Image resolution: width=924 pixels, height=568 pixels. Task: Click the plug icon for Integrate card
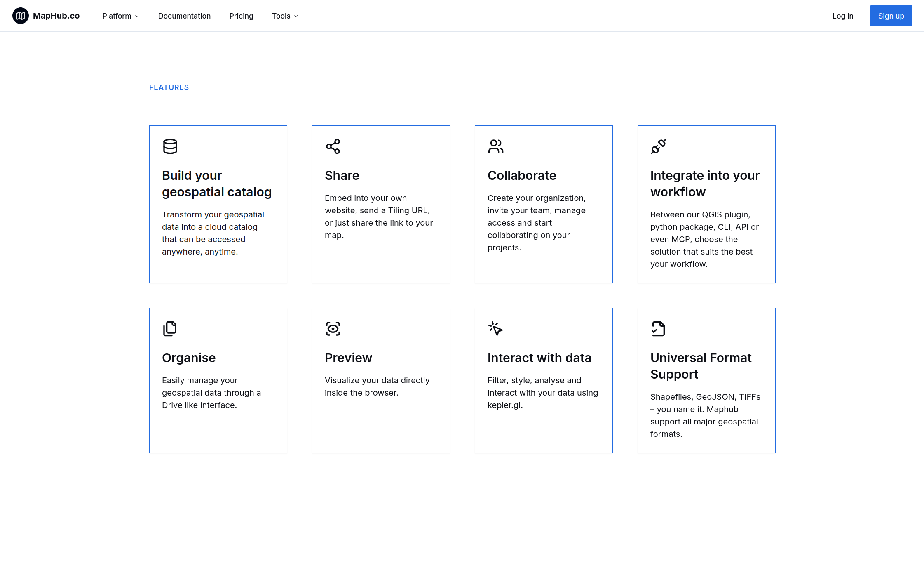tap(658, 146)
